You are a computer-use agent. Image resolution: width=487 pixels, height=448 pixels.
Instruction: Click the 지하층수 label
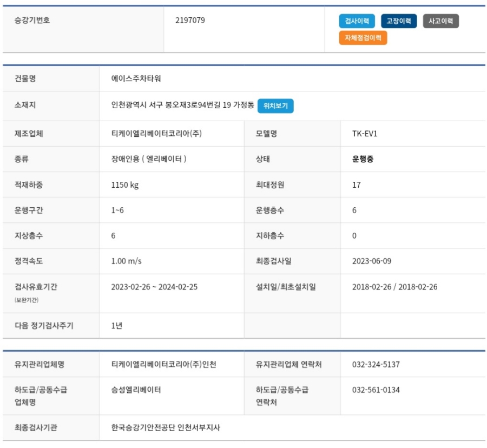(270, 236)
